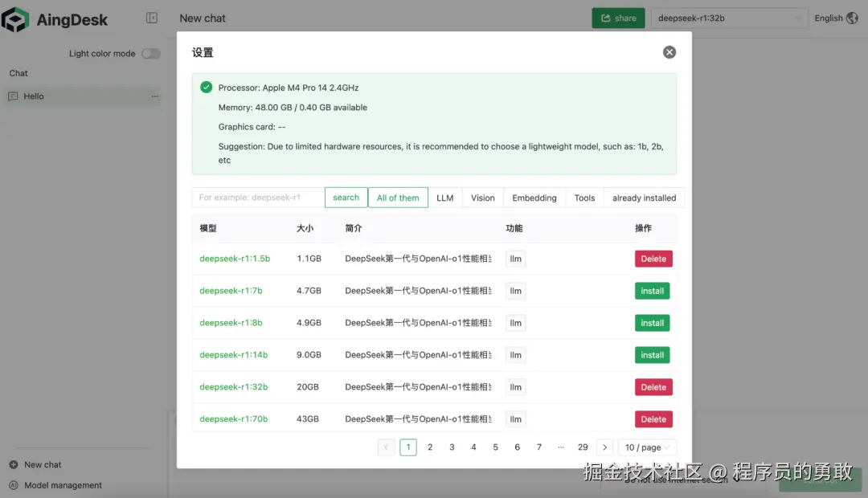Focus the model search input field

pos(259,198)
